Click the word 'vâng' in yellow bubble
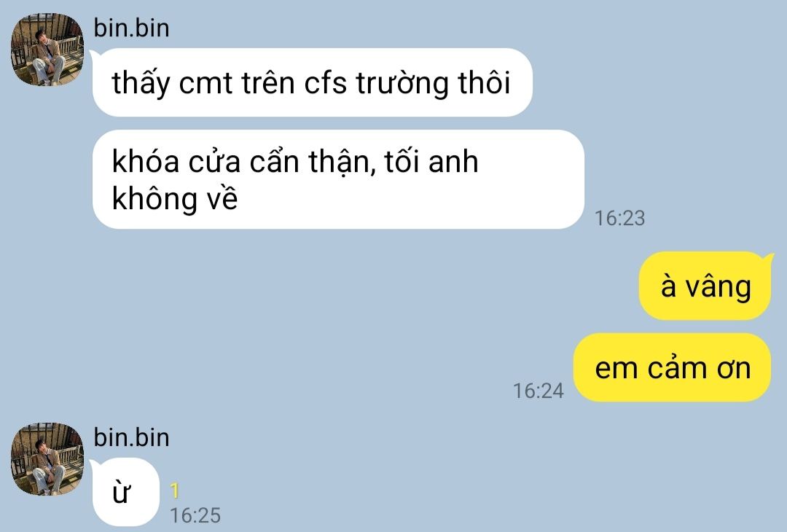Screen dimensions: 787x532 [x=719, y=288]
